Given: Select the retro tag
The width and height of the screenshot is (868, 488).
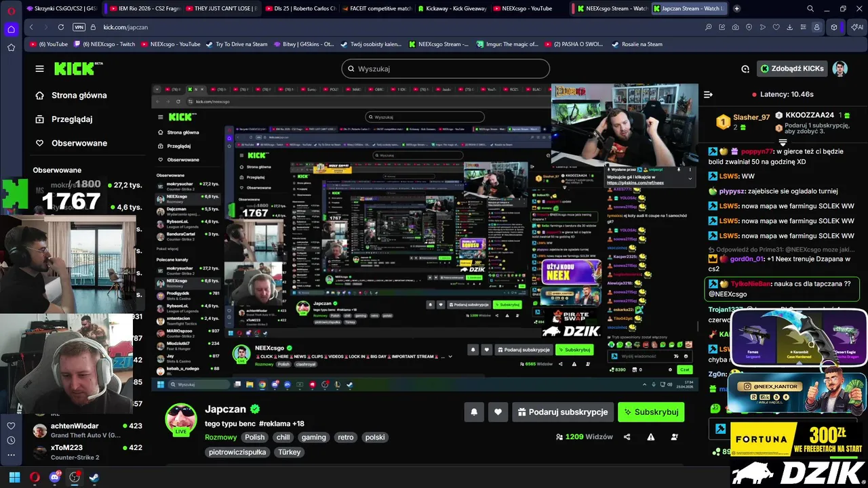Looking at the screenshot, I should [x=346, y=437].
